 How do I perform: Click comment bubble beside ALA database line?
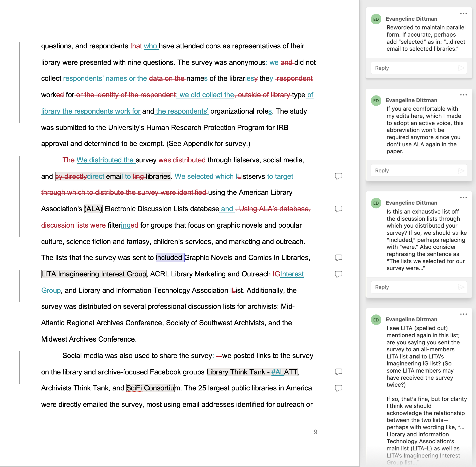[x=338, y=209]
